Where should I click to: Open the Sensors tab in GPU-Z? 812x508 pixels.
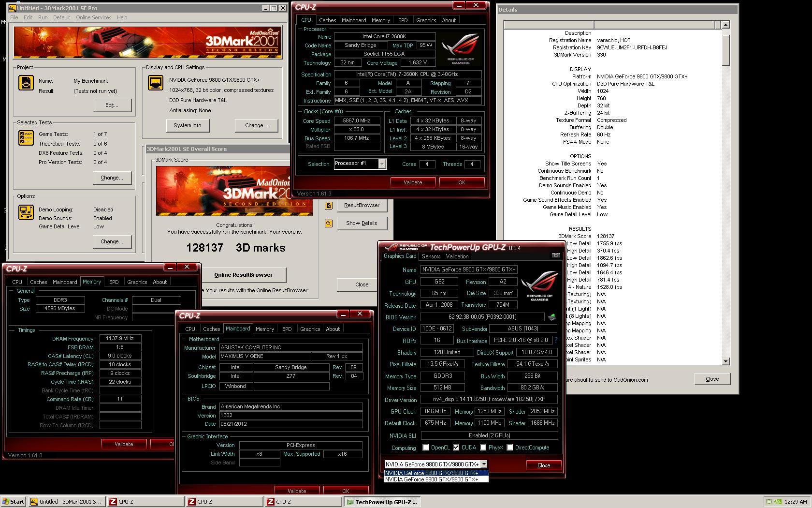click(x=431, y=256)
